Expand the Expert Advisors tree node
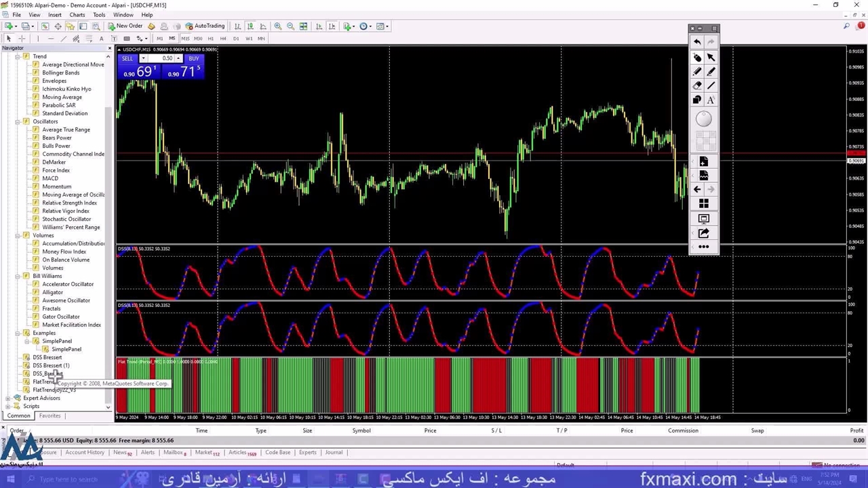This screenshot has height=488, width=868. click(x=8, y=398)
